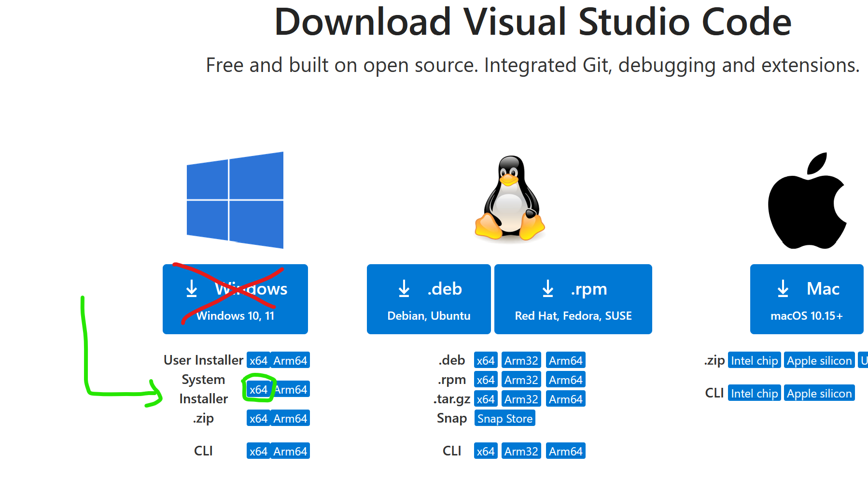The height and width of the screenshot is (482, 868).
Task: Select Linux .deb Arm32 link
Action: [521, 360]
